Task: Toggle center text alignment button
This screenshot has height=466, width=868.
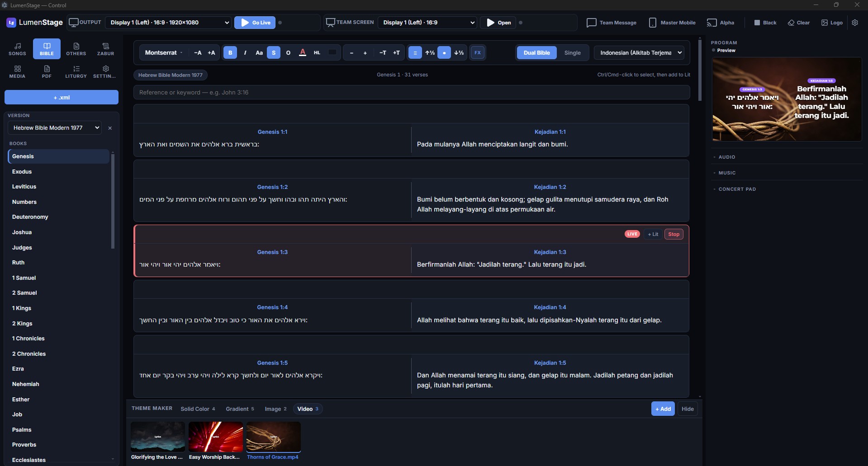Action: click(x=415, y=53)
